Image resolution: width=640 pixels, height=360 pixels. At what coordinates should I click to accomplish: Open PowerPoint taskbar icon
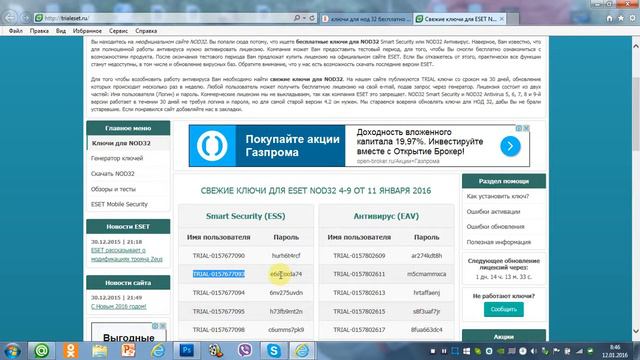[x=129, y=351]
